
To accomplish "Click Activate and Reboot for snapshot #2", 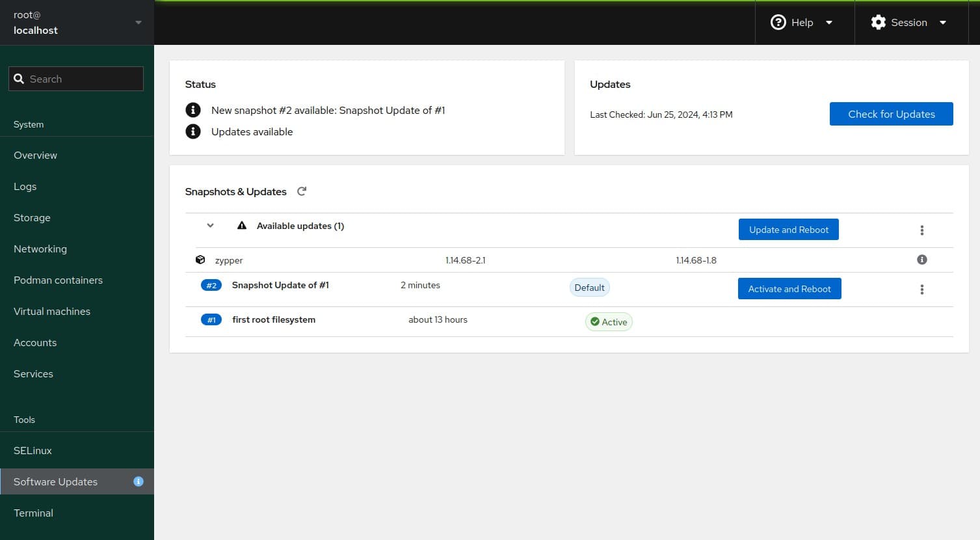I will coord(789,288).
